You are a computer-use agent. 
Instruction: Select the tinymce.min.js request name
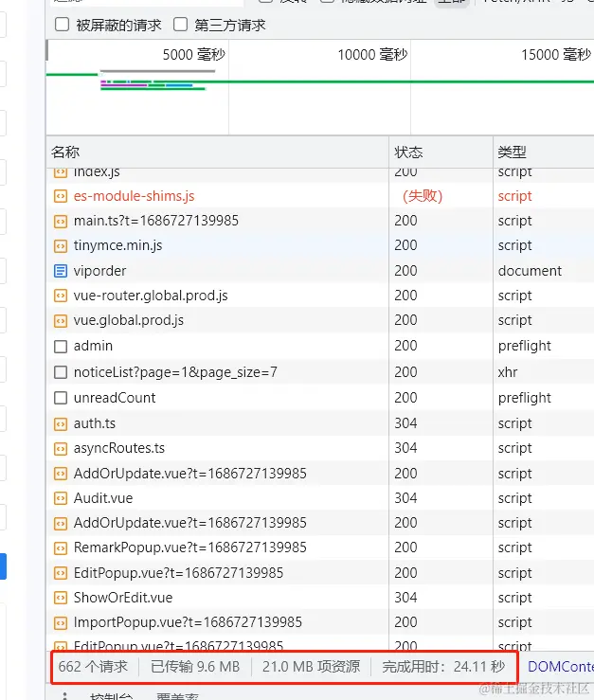pos(117,245)
